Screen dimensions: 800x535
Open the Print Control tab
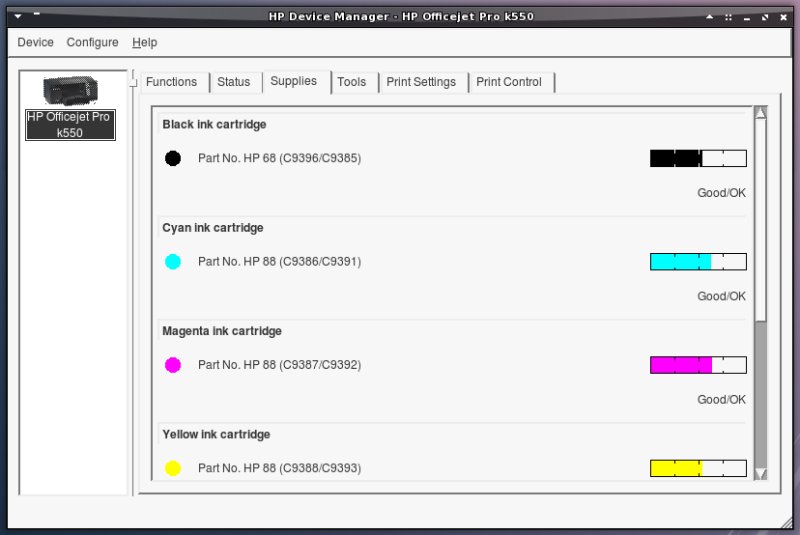(x=509, y=82)
